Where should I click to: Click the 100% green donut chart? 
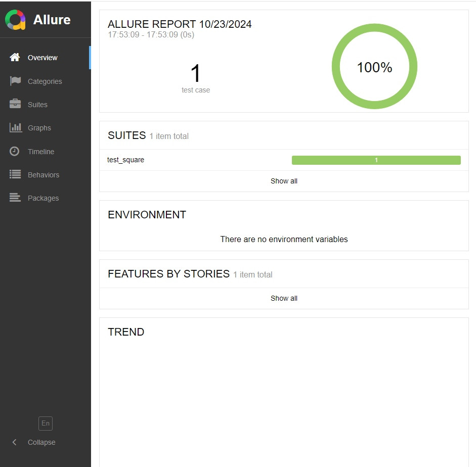point(374,66)
